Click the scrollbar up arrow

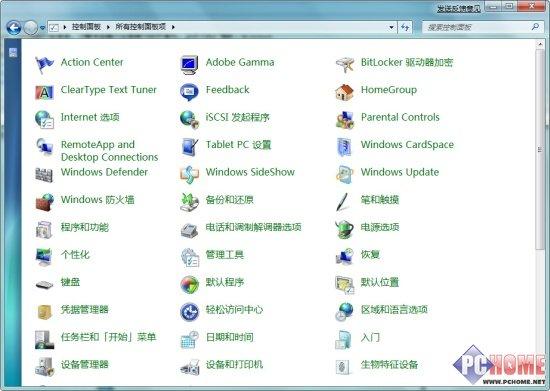pyautogui.click(x=540, y=45)
